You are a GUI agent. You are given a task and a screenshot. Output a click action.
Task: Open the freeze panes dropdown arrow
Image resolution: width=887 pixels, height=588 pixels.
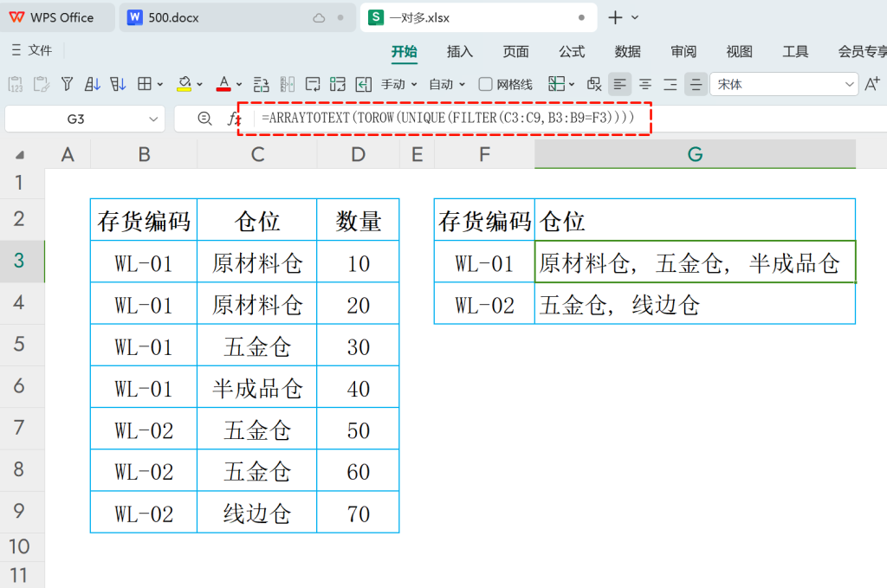(572, 84)
